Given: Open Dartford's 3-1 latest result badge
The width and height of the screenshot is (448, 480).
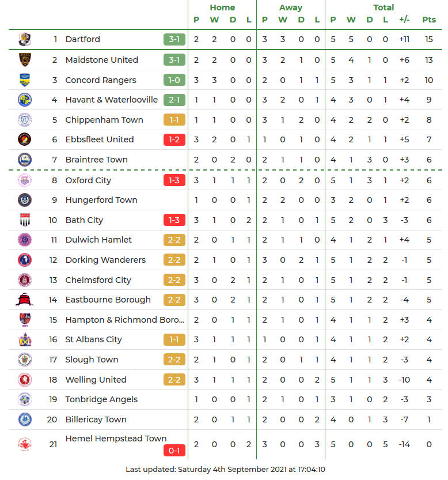Looking at the screenshot, I should coord(174,40).
